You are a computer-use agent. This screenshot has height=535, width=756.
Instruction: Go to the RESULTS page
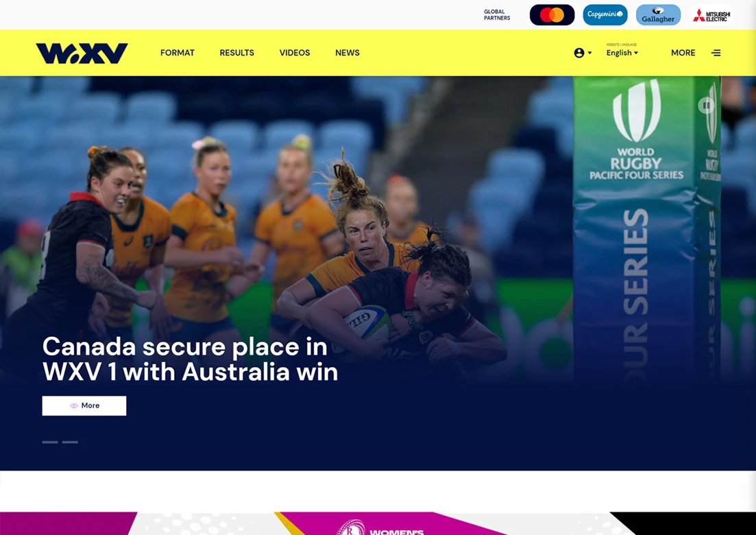coord(236,53)
